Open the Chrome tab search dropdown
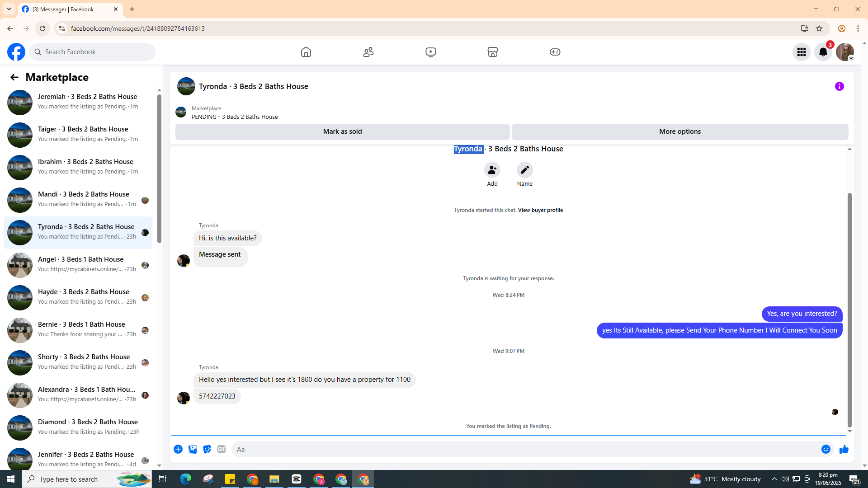Screen dimensions: 868x488 [x=9, y=9]
